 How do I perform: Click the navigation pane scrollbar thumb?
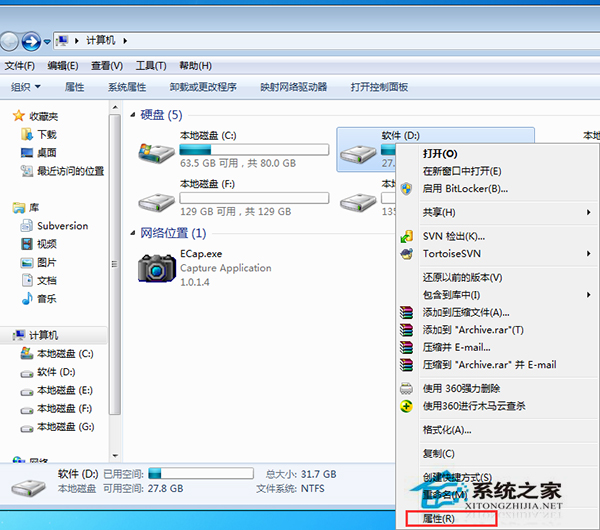114,264
